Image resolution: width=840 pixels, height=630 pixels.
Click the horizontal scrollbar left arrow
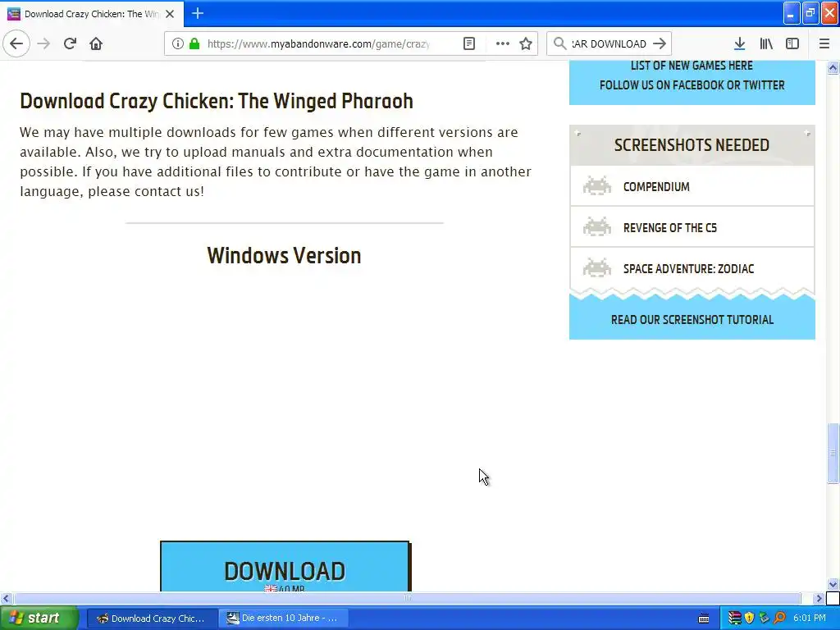pos(6,598)
